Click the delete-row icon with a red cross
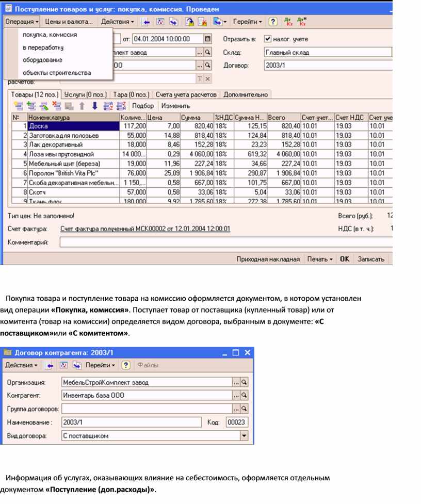This screenshot has height=504, width=421. coord(57,106)
